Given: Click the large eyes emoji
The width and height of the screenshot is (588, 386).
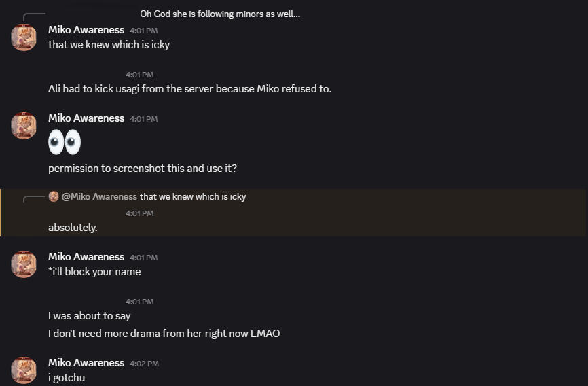Looking at the screenshot, I should point(65,143).
